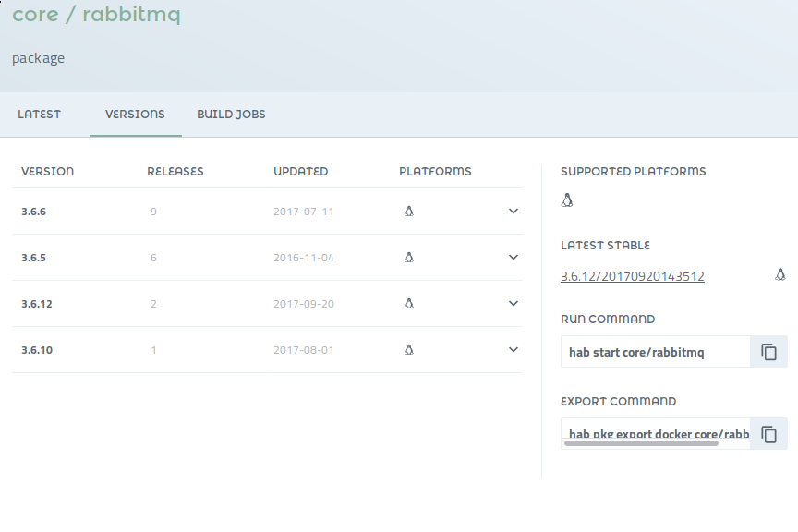Click releases count 9 for 3.6.6

pos(153,212)
